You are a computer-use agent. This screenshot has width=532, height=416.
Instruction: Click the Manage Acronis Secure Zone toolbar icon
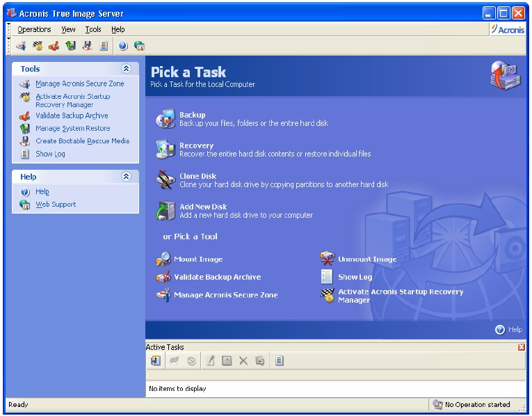[x=21, y=45]
